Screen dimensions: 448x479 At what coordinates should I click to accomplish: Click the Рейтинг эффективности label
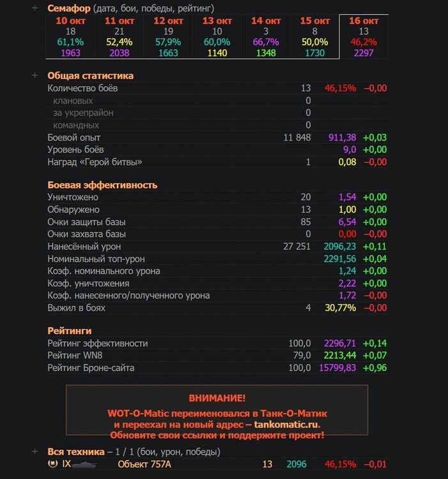(x=98, y=343)
